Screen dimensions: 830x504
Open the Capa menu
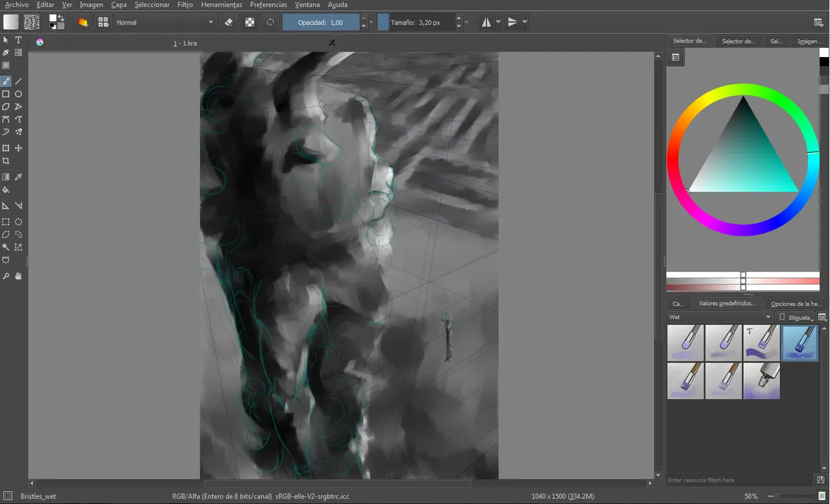tap(119, 5)
